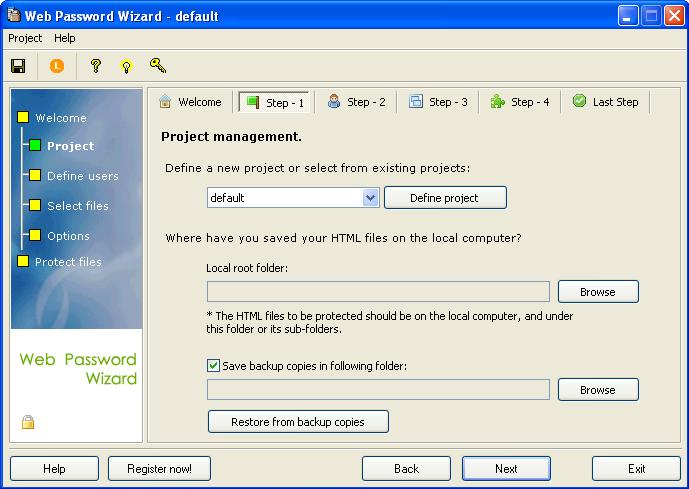Select Options in the sidebar tree

coord(69,235)
